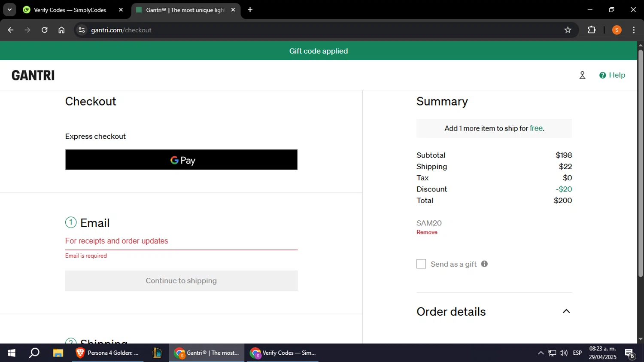Click the Email is required error
644x362 pixels.
(x=86, y=256)
